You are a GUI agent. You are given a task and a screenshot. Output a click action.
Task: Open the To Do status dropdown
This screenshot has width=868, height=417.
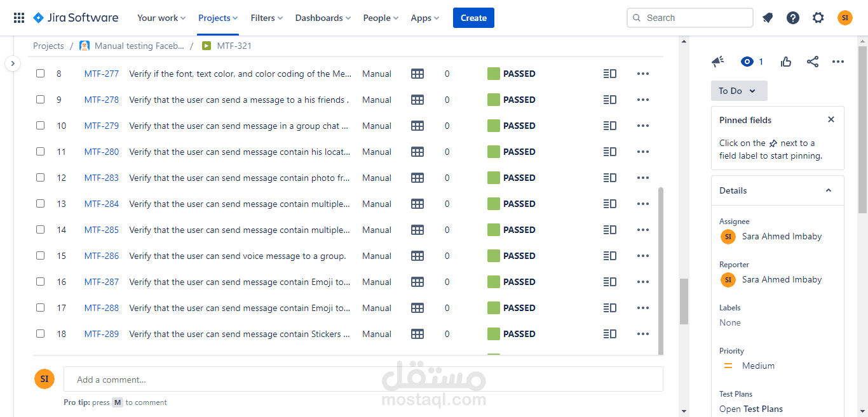click(x=739, y=91)
